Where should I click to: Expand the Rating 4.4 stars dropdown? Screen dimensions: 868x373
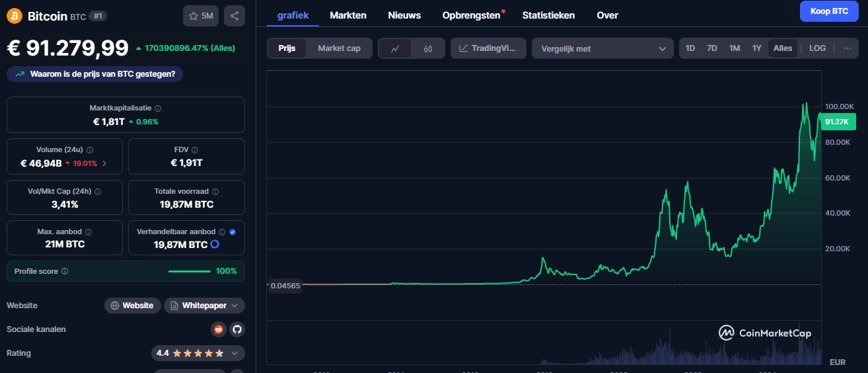[198, 353]
